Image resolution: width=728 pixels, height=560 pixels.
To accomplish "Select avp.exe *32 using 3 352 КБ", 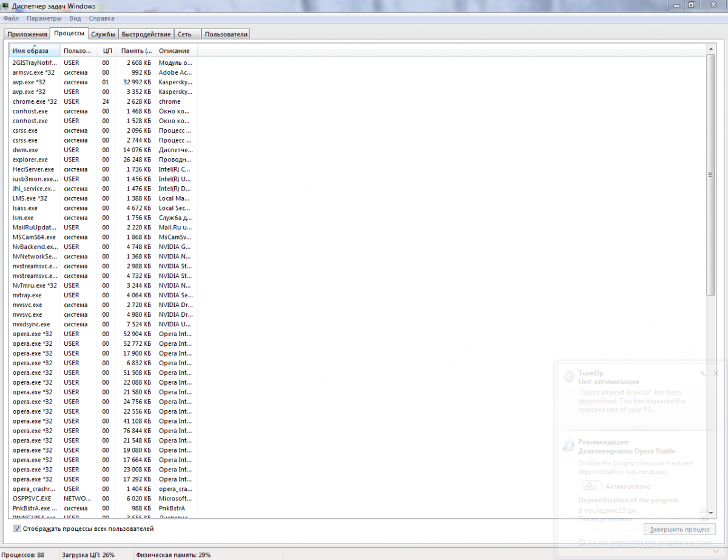I will coord(103,92).
